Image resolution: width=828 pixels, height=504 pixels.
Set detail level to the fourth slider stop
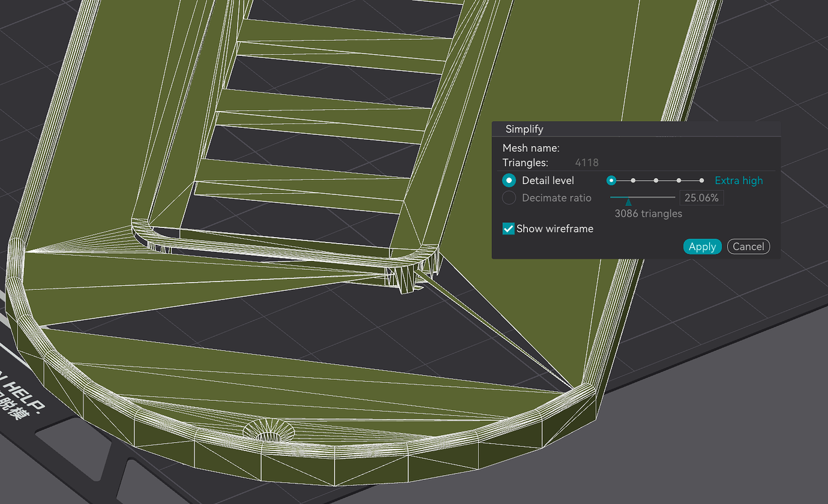679,180
